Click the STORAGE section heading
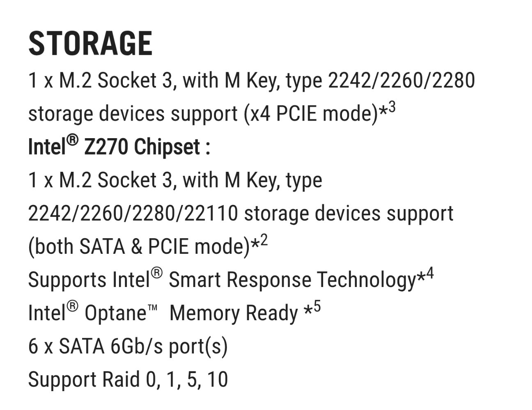 (x=90, y=43)
